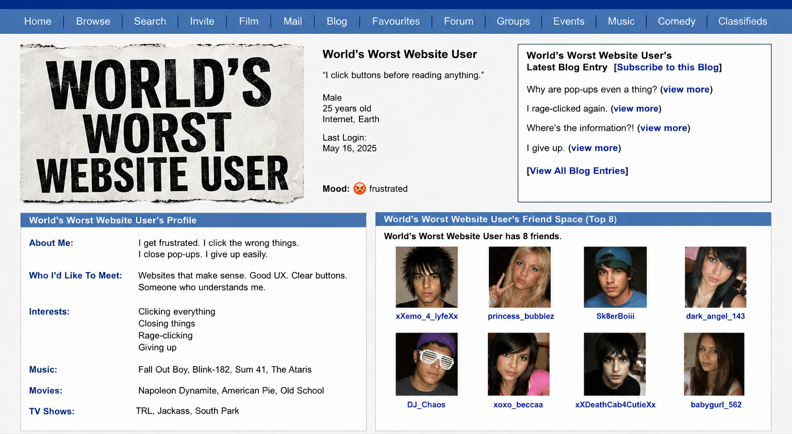The width and height of the screenshot is (792, 434).
Task: Select Invite from the navigation bar
Action: click(x=202, y=21)
